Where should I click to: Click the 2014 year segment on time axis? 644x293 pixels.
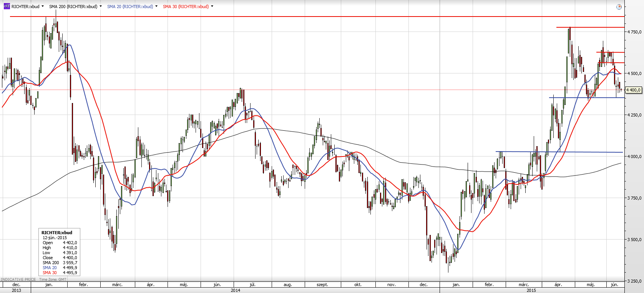pos(235,290)
